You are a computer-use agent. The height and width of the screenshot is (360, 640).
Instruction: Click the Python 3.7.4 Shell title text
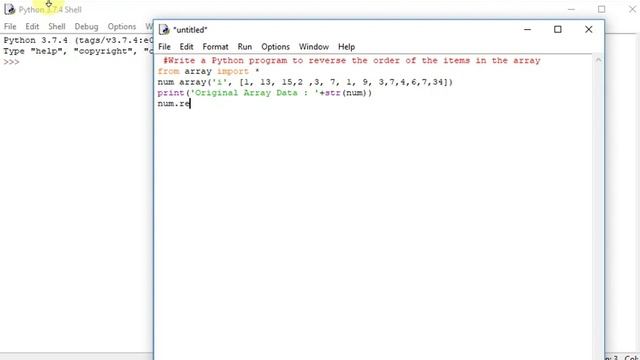tap(50, 9)
